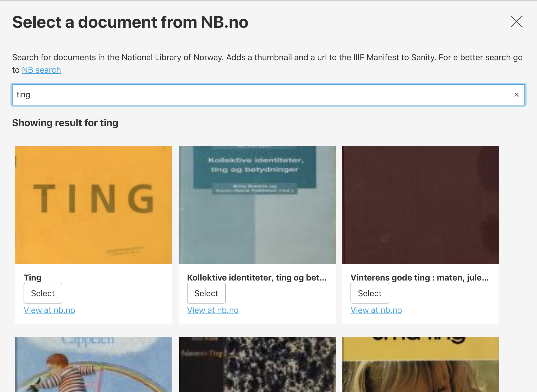Click the dark maroon book cover

(420, 205)
